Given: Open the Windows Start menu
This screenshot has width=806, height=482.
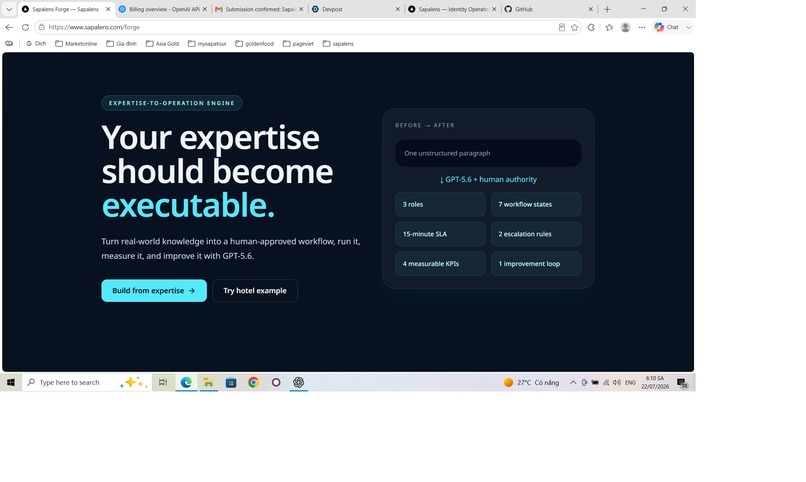Looking at the screenshot, I should point(11,382).
